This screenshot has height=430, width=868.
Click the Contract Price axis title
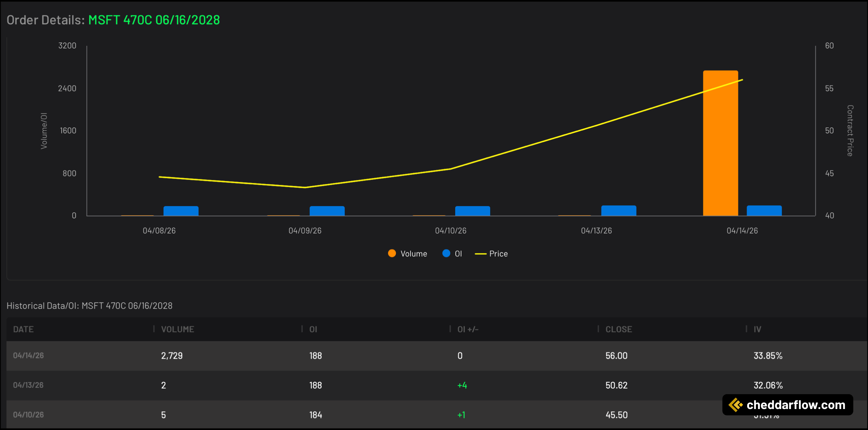pyautogui.click(x=850, y=131)
